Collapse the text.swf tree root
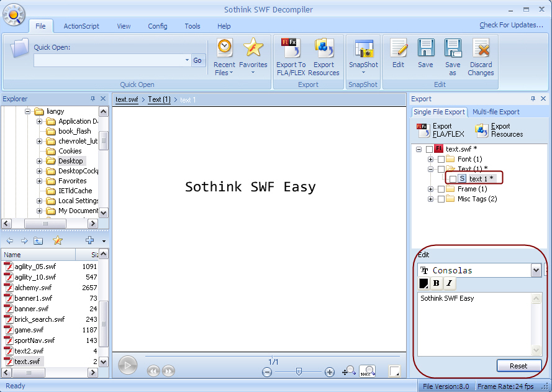This screenshot has width=552, height=392. tap(419, 149)
